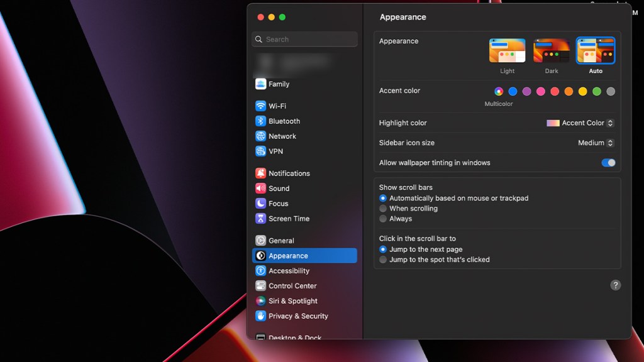The image size is (644, 362).
Task: Open Screen Time settings
Action: pyautogui.click(x=287, y=218)
